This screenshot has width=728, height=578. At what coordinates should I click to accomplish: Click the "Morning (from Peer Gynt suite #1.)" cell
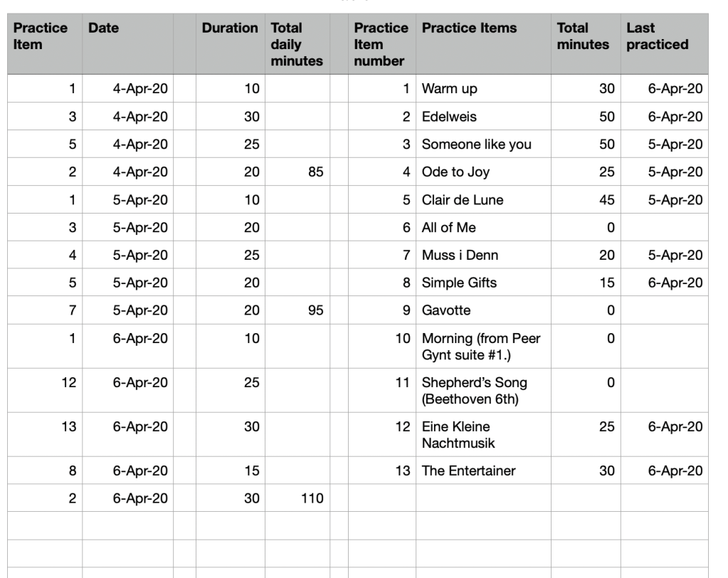coord(482,347)
